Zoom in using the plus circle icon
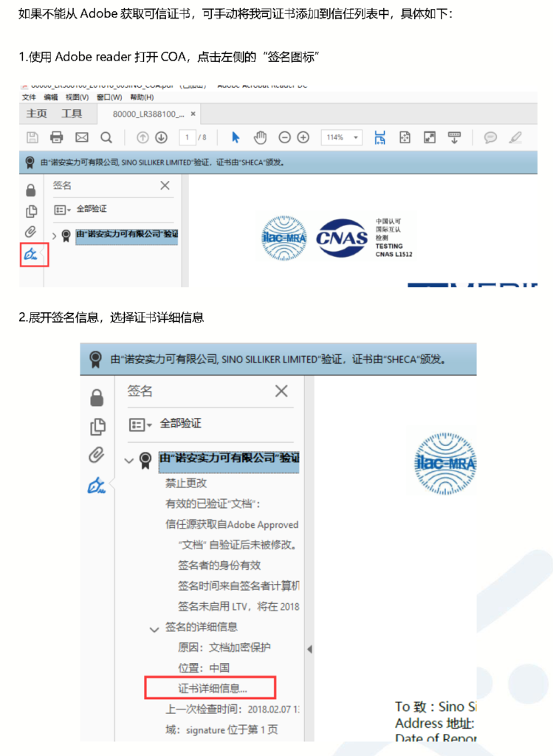This screenshot has height=756, width=553. point(303,137)
